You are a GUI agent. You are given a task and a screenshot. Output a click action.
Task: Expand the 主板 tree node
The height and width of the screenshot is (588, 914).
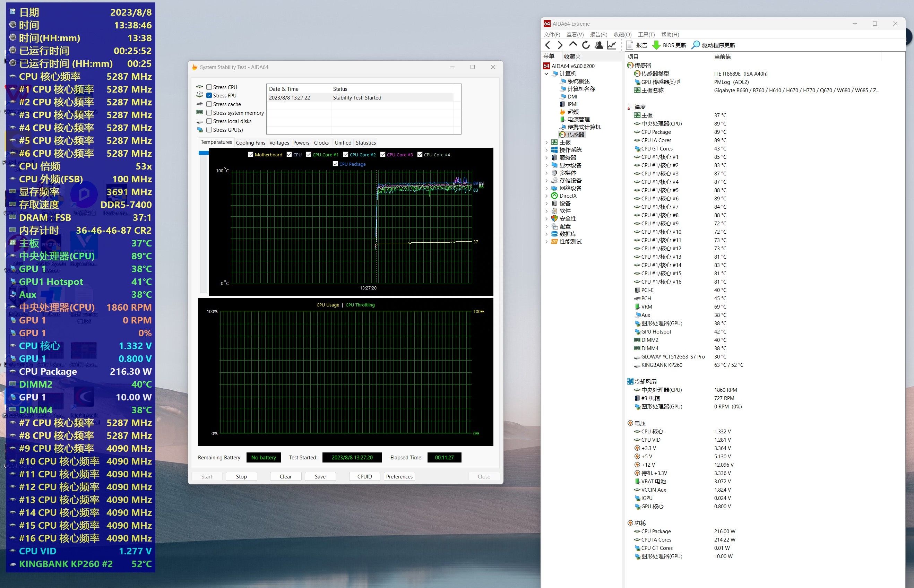546,142
